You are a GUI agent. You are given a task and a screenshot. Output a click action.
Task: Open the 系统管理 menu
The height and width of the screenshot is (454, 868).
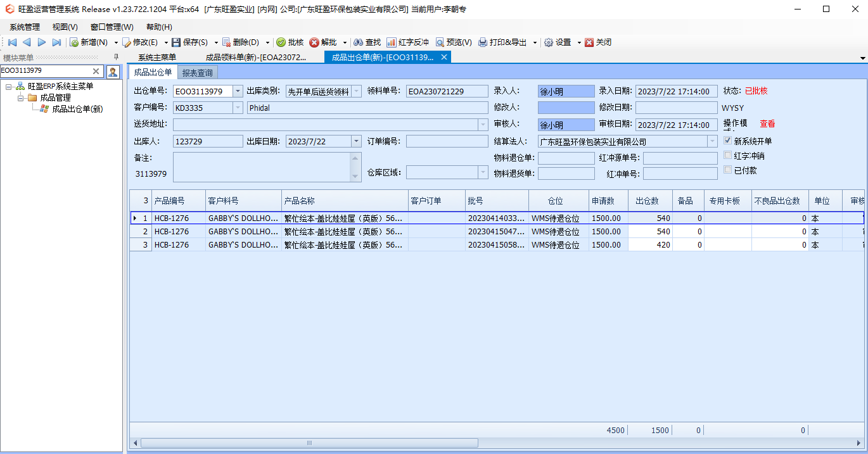click(25, 27)
